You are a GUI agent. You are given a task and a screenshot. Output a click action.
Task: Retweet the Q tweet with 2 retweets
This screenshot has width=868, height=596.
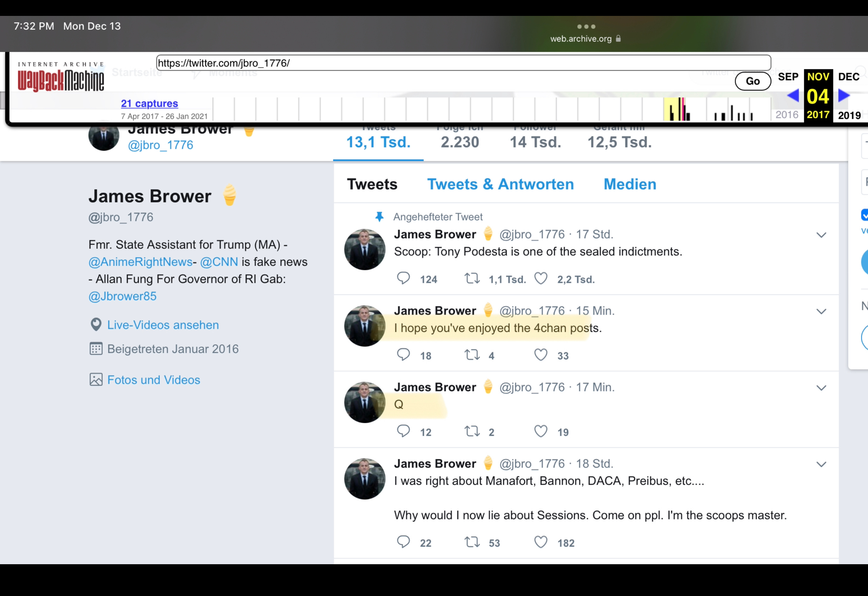pyautogui.click(x=472, y=431)
